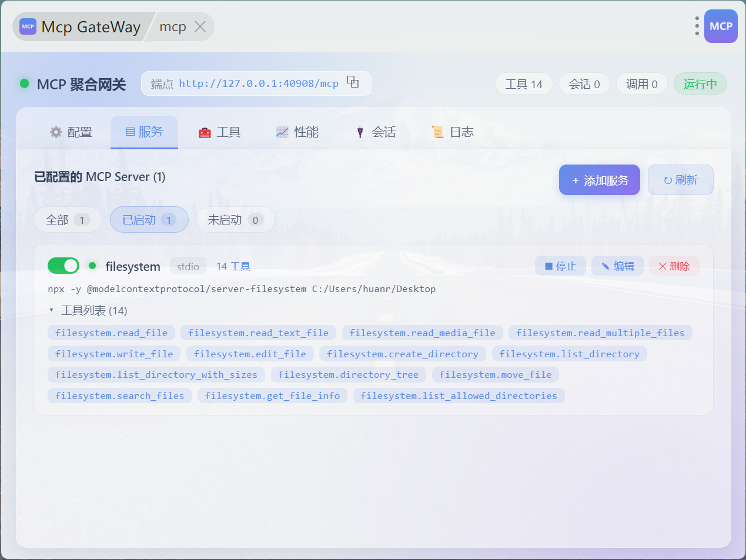Open the 配置 tab
Image resolution: width=746 pixels, height=560 pixels.
pos(71,132)
